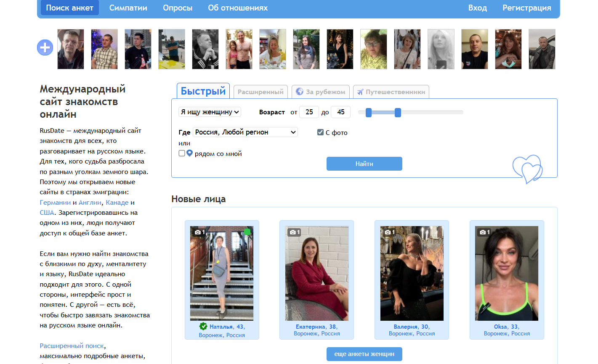Enable the рядом со мной checkbox
The height and width of the screenshot is (364, 598).
coord(182,153)
